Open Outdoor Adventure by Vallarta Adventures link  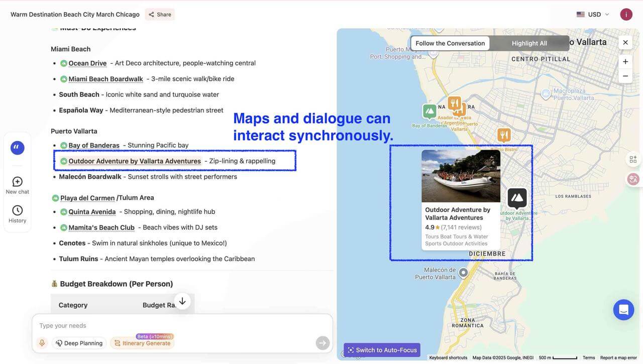(x=135, y=161)
